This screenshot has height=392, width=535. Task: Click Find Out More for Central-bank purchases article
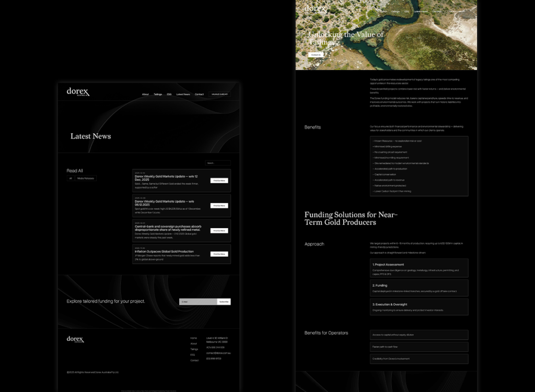pos(219,230)
